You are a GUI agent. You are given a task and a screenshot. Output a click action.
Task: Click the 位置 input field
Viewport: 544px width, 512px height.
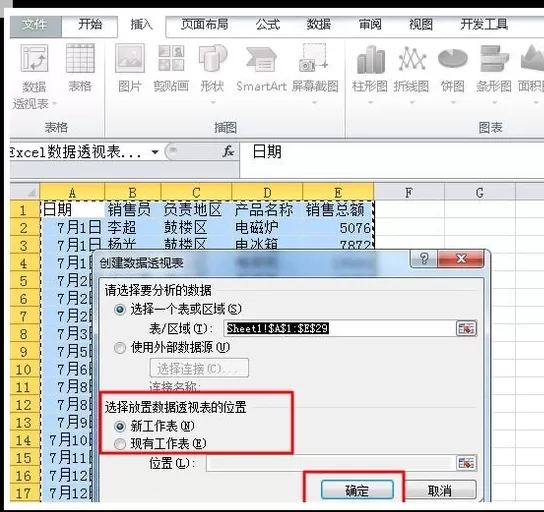(x=331, y=463)
